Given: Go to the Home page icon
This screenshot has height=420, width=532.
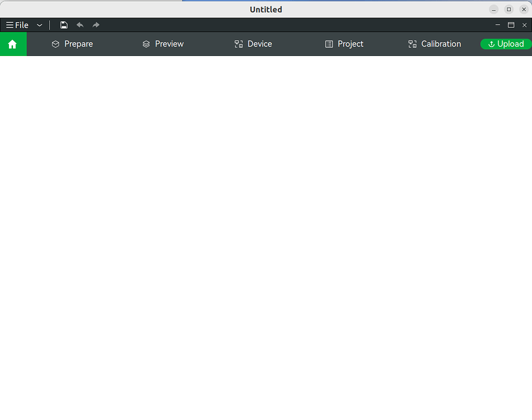Looking at the screenshot, I should (x=13, y=44).
